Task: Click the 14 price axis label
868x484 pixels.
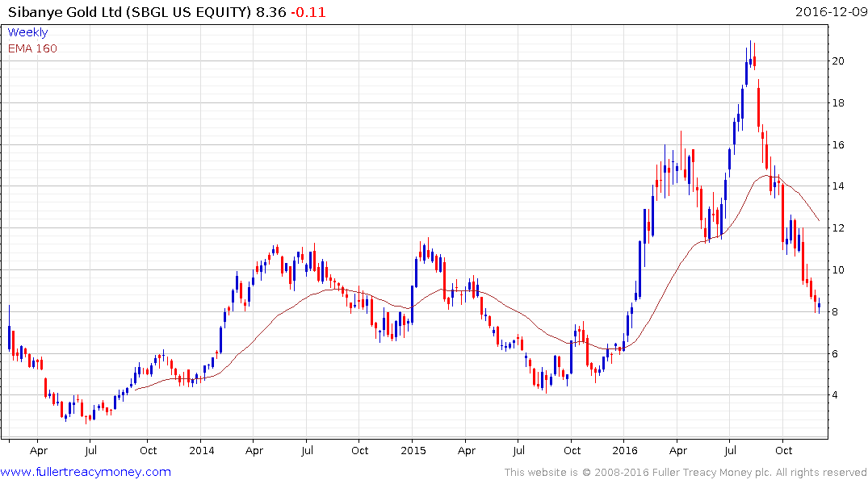Action: [x=838, y=186]
